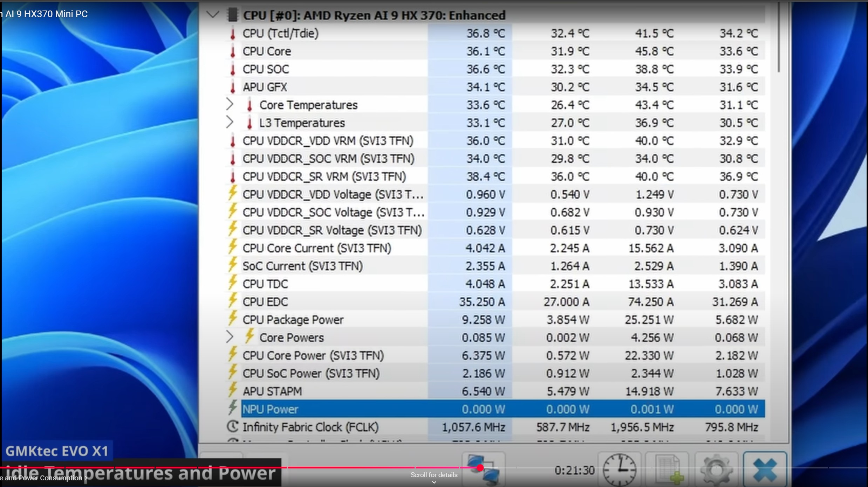The image size is (868, 487).
Task: Click lightning icon beside CPU VDDCR_SOC Voltage
Action: 233,211
